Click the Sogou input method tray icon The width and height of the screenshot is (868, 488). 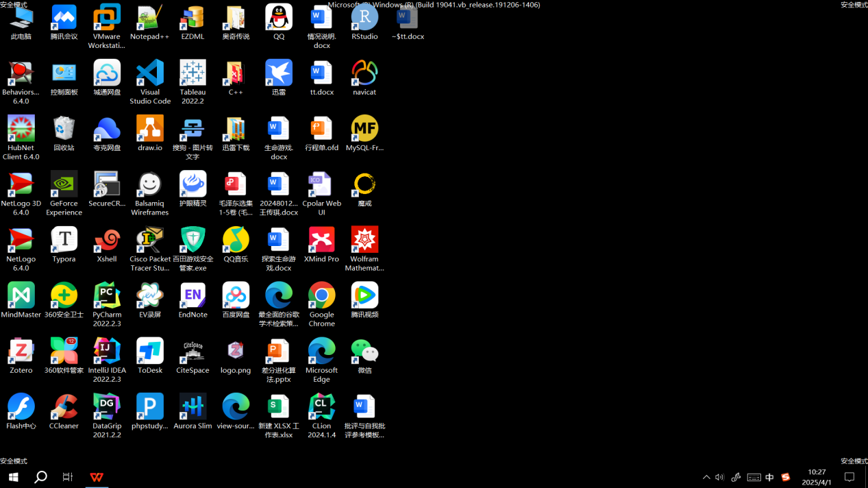click(x=785, y=477)
